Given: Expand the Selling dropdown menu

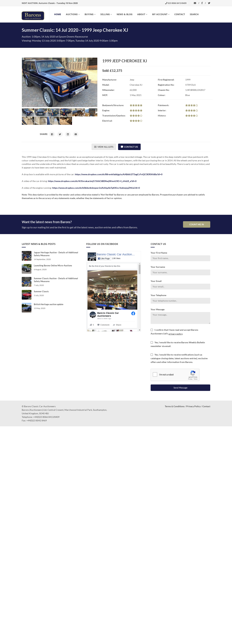Looking at the screenshot, I should coord(106,14).
